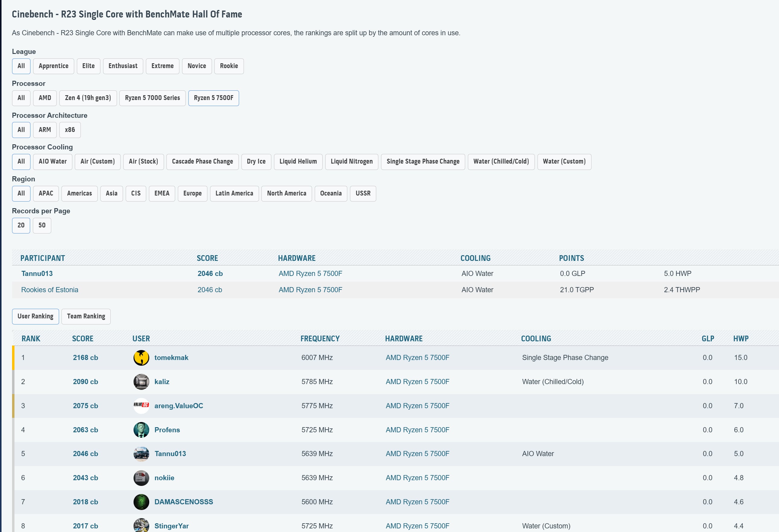Filter region by Asia
The width and height of the screenshot is (779, 532).
coord(112,193)
